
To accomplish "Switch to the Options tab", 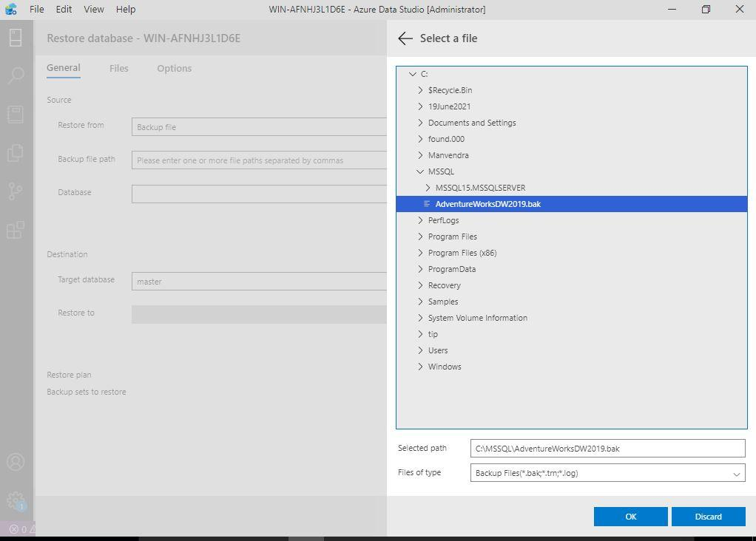I will [x=174, y=69].
